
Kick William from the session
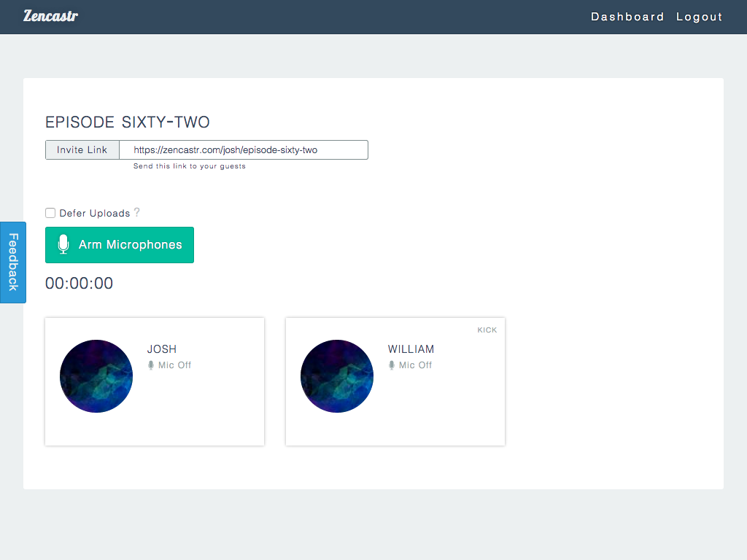point(487,330)
